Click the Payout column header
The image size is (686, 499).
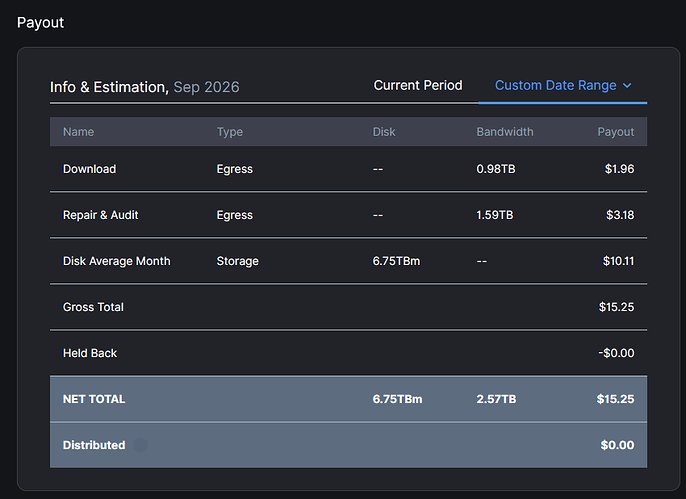(x=616, y=132)
